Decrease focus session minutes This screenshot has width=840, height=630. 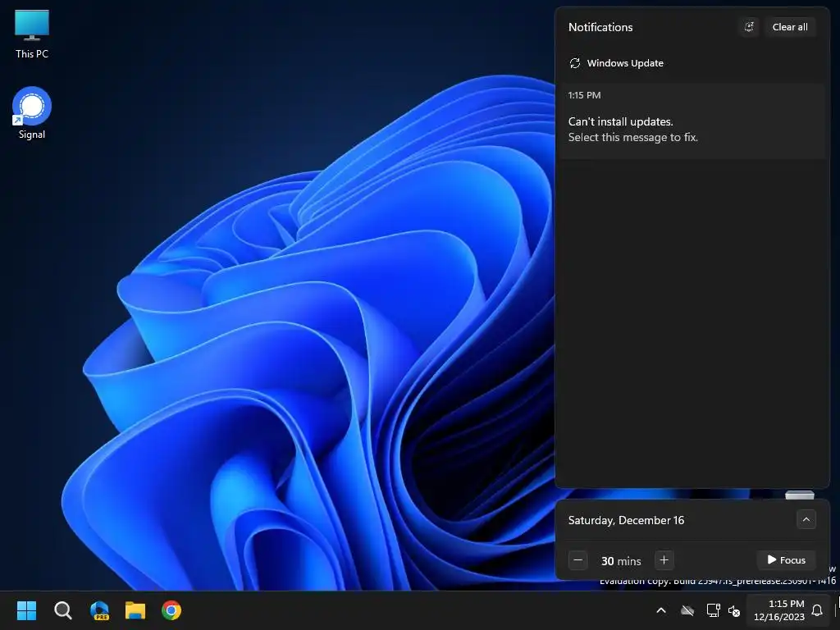click(577, 560)
